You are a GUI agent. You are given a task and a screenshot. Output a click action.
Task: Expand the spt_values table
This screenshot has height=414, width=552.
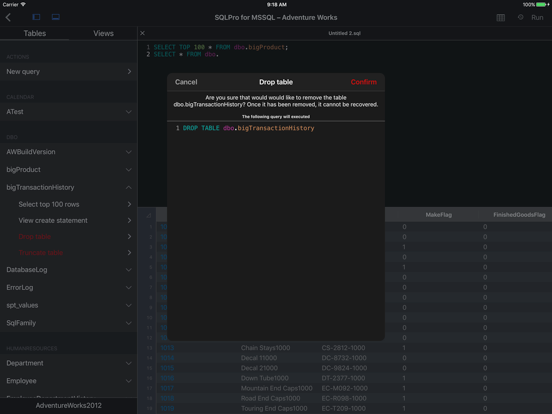69,305
